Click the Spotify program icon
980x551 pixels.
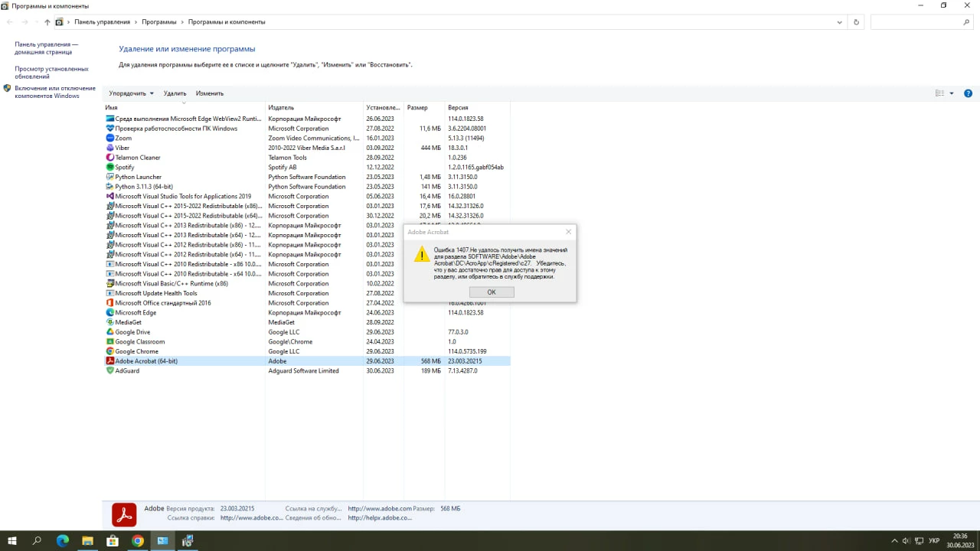[x=109, y=167]
